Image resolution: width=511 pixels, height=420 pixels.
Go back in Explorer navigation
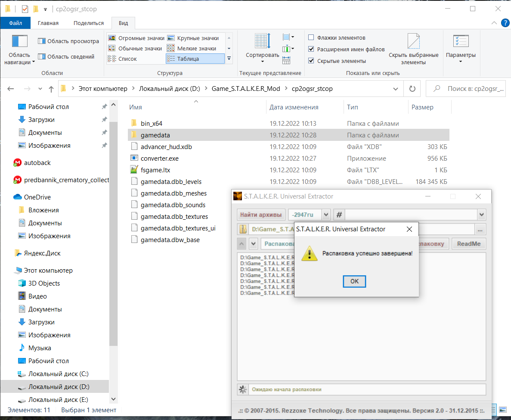point(11,89)
